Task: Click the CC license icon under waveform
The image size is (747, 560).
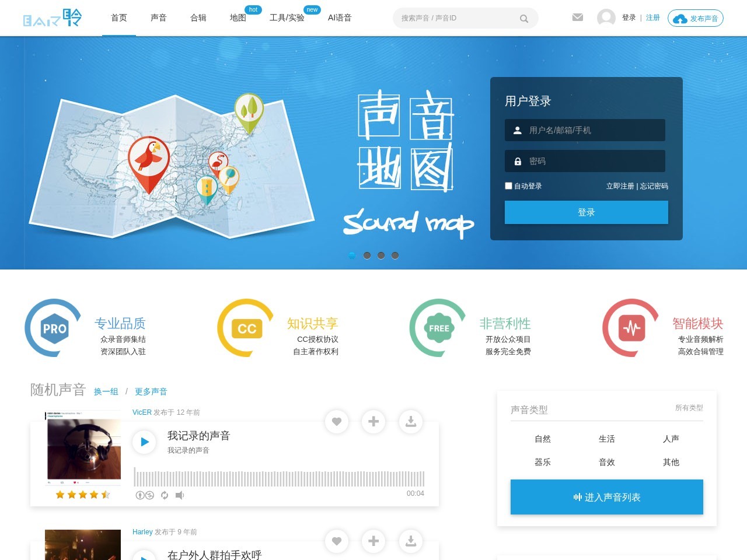Action: 145,495
